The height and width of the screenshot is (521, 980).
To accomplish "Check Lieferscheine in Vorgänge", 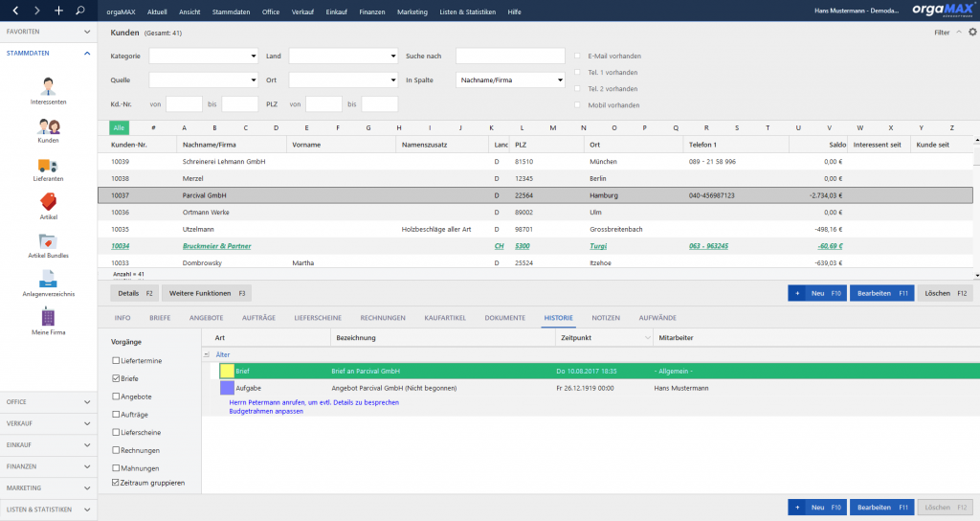I will click(x=116, y=432).
